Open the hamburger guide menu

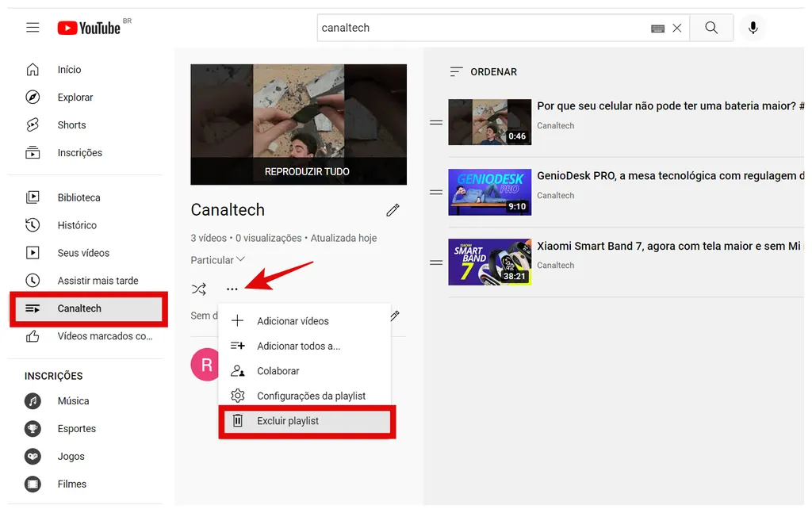pyautogui.click(x=33, y=28)
